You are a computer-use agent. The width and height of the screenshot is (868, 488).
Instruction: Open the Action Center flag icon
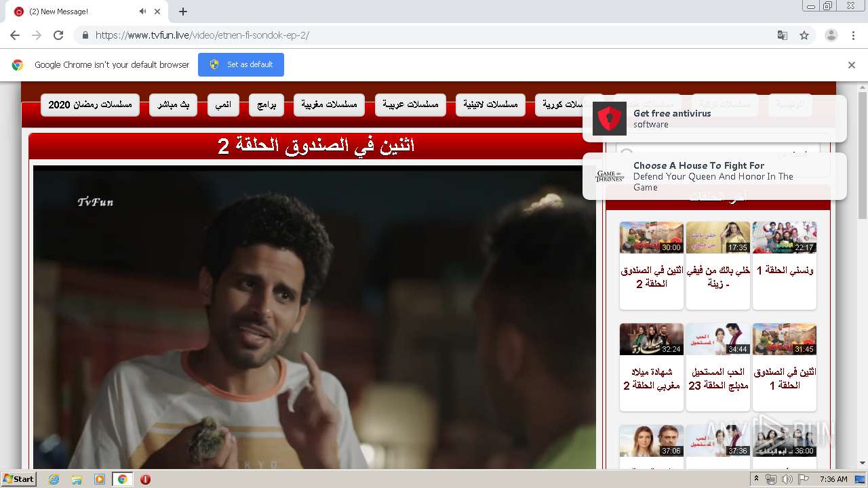(804, 479)
